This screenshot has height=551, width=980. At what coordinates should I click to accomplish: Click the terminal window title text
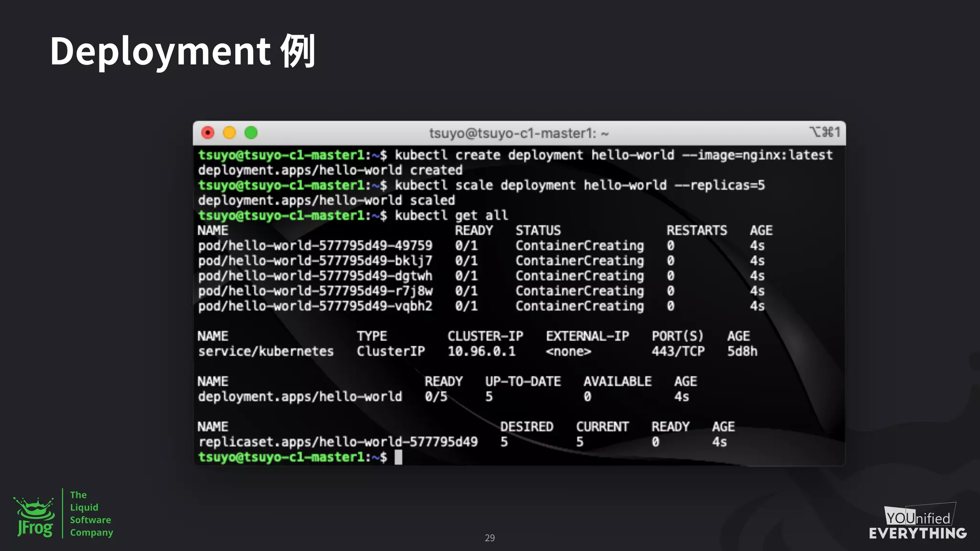click(519, 133)
